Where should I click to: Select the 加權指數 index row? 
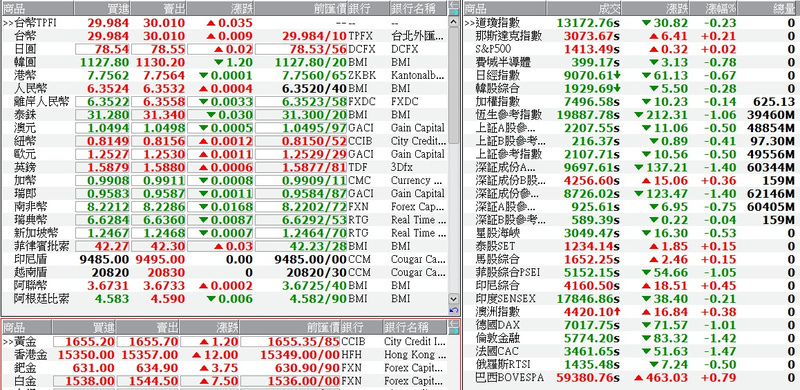tap(632, 102)
